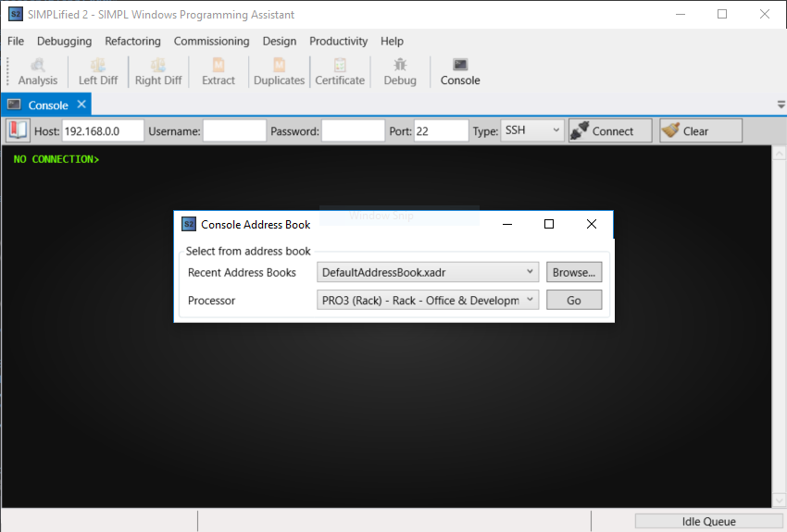
Task: Open the Duplicates tool
Action: click(x=279, y=72)
